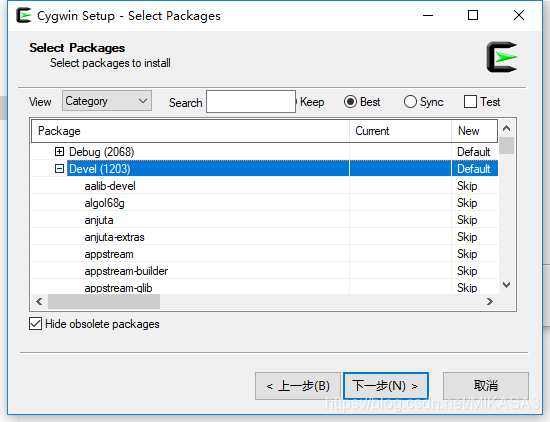Click Skip for aalib-devel
This screenshot has height=422, width=550.
pyautogui.click(x=467, y=186)
